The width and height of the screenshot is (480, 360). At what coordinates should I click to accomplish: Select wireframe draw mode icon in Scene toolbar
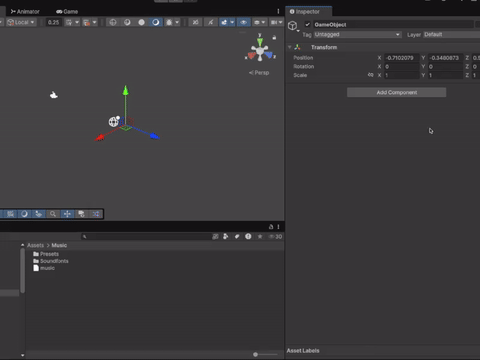[x=113, y=22]
